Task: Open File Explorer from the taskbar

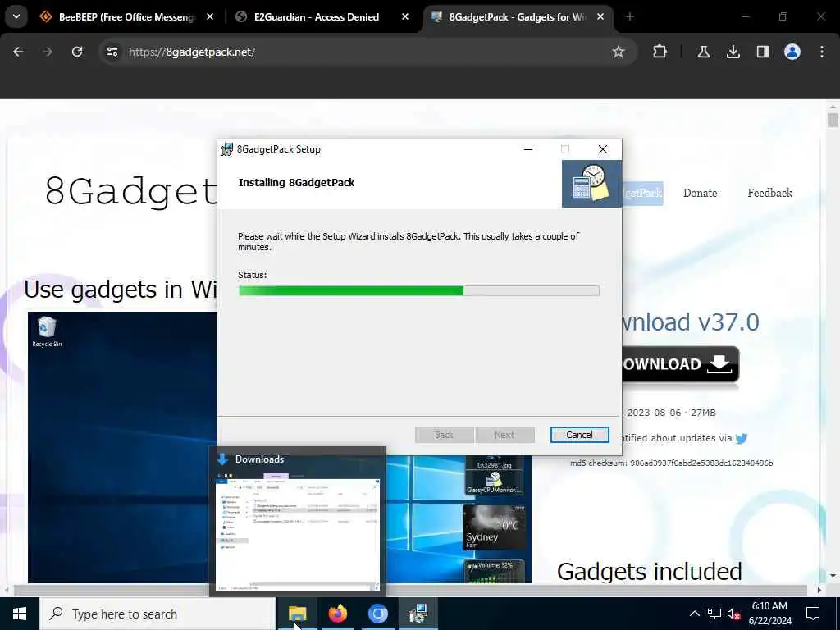Action: click(x=297, y=614)
